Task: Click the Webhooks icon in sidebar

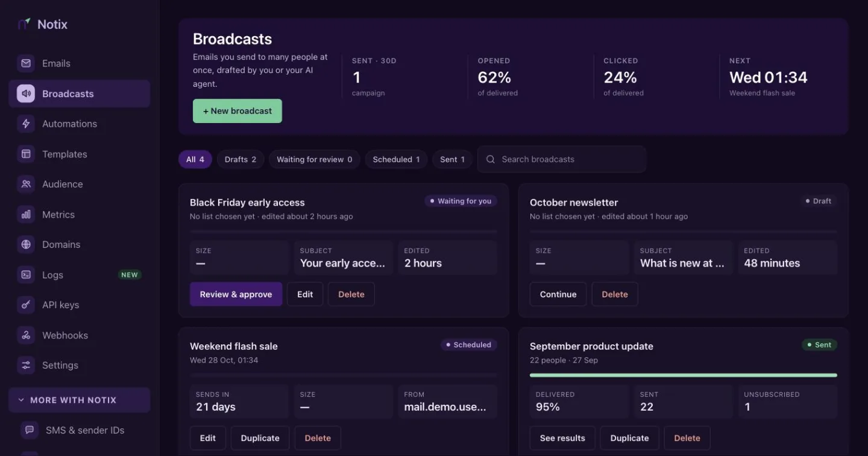Action: click(x=26, y=335)
